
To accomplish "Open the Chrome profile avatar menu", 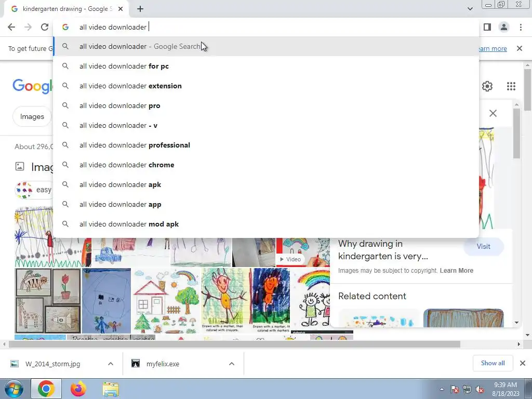I will tap(504, 27).
